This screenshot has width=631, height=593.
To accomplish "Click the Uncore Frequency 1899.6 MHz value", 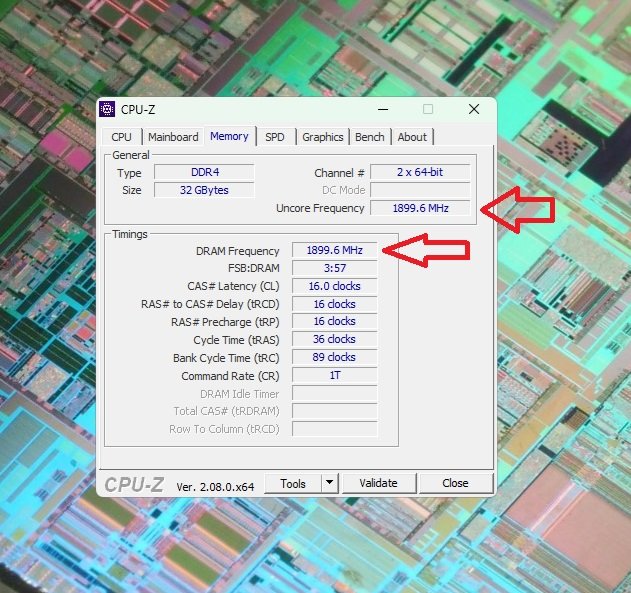I will coord(420,208).
